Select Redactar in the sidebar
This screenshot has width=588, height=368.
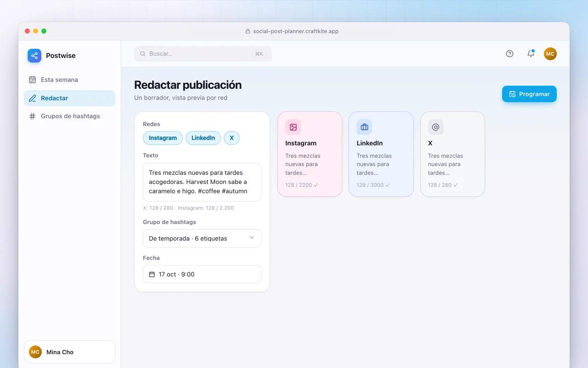[x=69, y=98]
